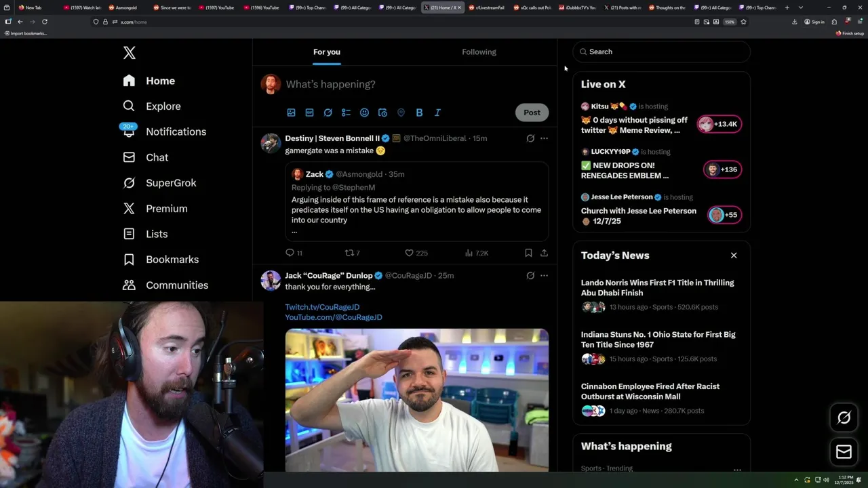
Task: Open Destiny's profile avatar
Action: (x=271, y=143)
